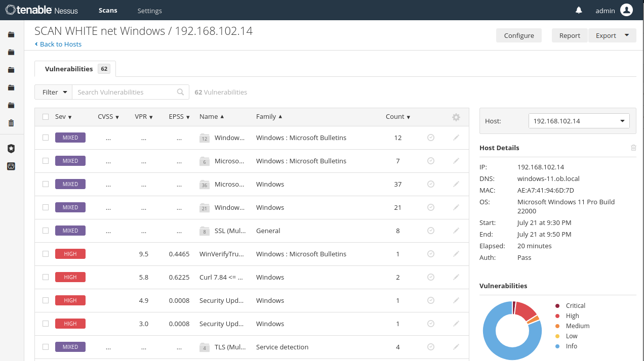
Task: Check the box for count 12 row
Action: (x=46, y=138)
